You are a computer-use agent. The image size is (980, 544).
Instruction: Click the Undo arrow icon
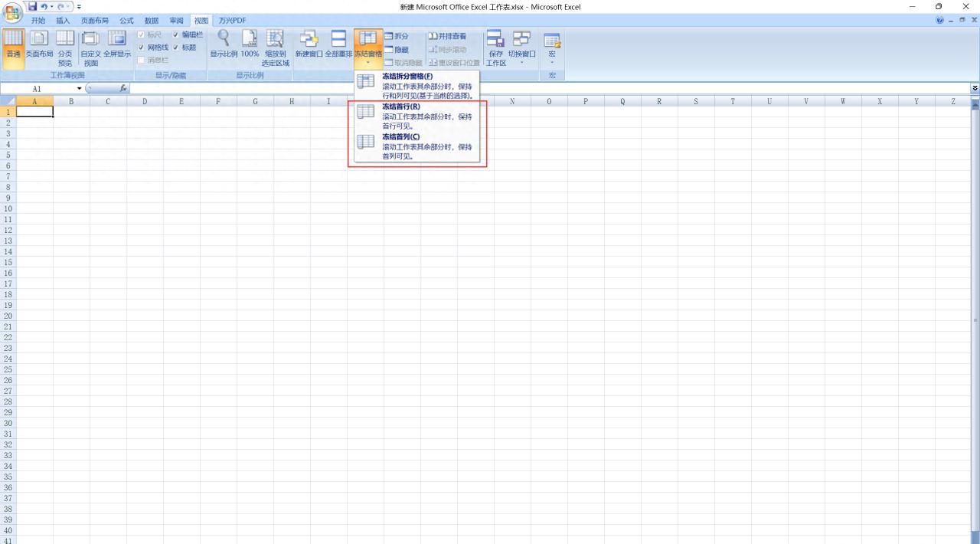click(44, 6)
